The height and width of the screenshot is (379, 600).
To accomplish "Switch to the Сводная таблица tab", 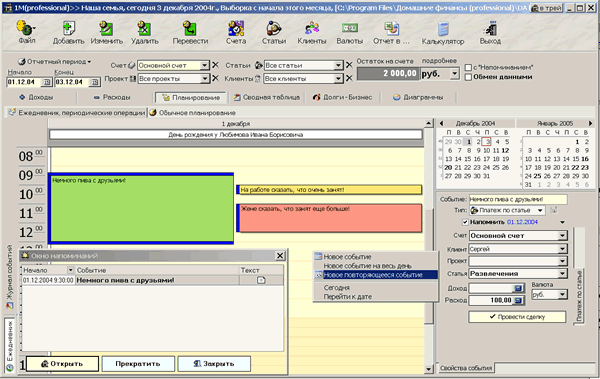I will (267, 97).
